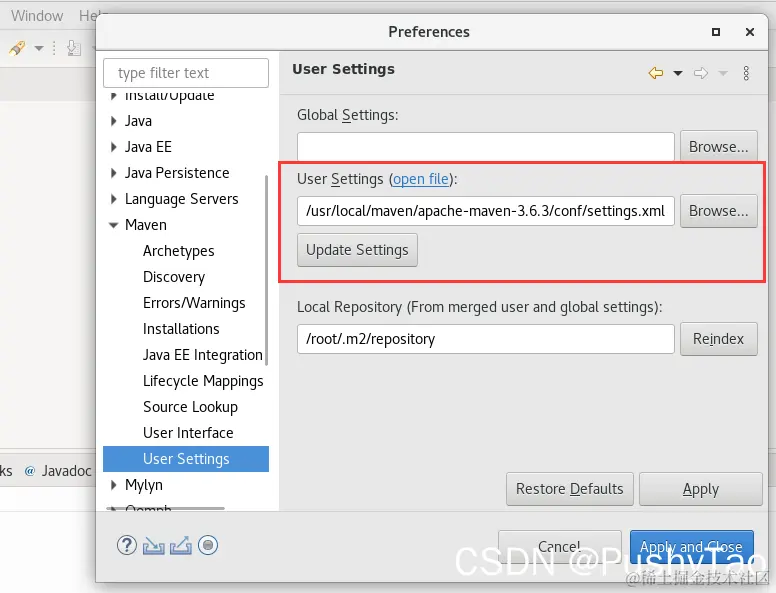Click the Cancel button
776x593 pixels.
(x=560, y=547)
